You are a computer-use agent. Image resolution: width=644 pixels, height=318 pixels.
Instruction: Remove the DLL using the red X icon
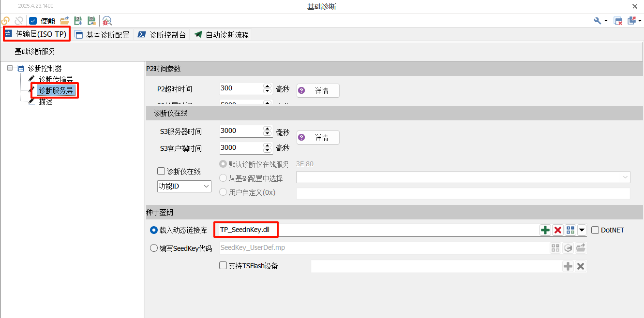[557, 230]
